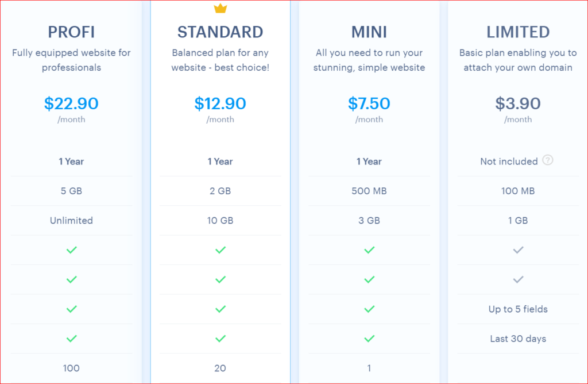Click the first green checkmark in MINI column

point(369,250)
